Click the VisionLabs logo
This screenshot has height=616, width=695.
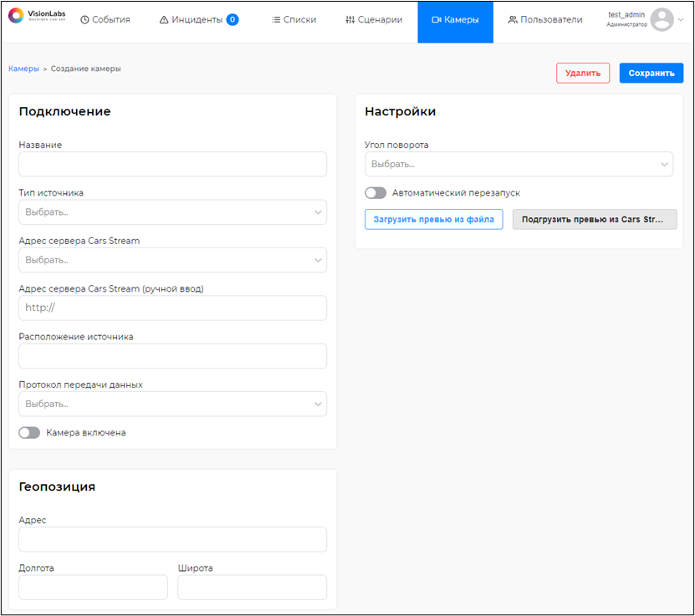[x=37, y=16]
